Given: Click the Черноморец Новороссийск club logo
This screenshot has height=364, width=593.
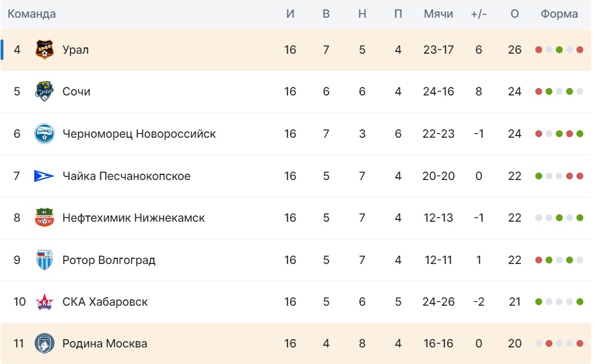Looking at the screenshot, I should pos(44,134).
